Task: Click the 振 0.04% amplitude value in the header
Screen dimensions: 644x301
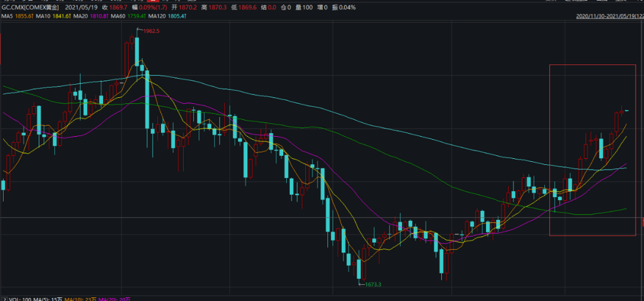Action: pos(342,8)
